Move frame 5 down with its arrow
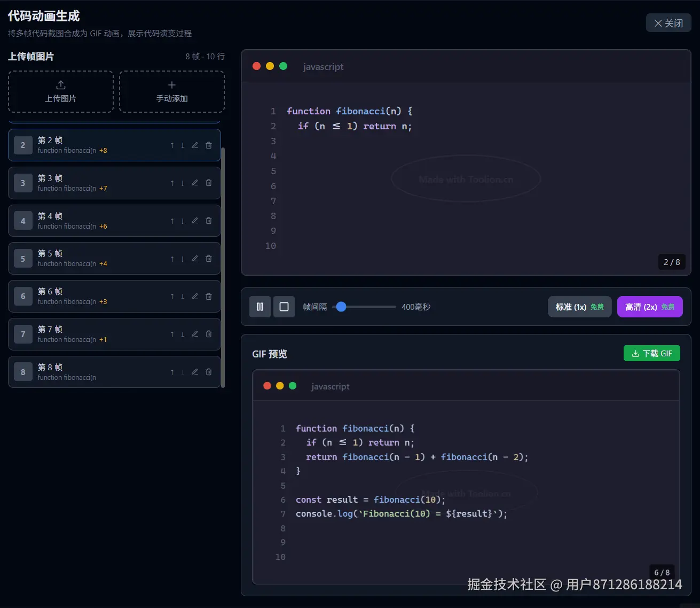700x608 pixels. (183, 259)
